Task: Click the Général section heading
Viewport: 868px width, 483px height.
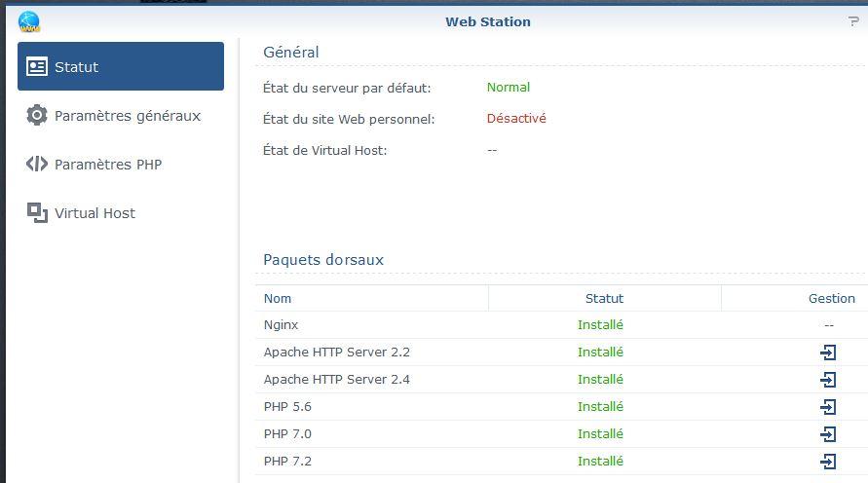Action: pos(290,52)
